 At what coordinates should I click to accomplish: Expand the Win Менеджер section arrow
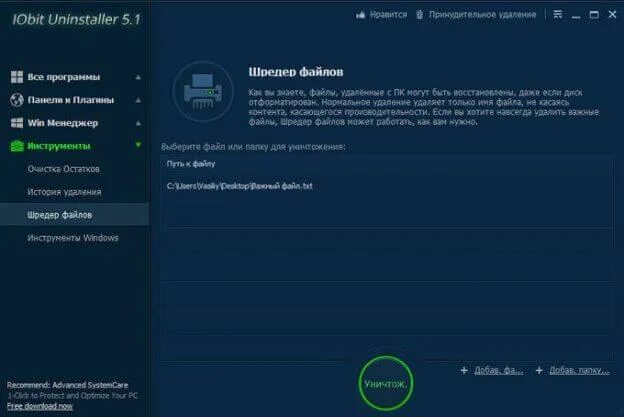click(x=138, y=123)
